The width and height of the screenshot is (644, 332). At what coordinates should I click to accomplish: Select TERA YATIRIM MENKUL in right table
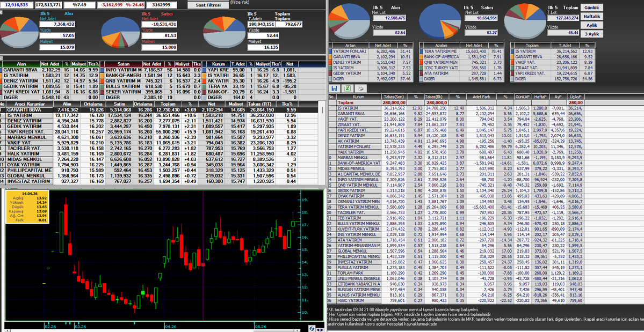coord(486,207)
